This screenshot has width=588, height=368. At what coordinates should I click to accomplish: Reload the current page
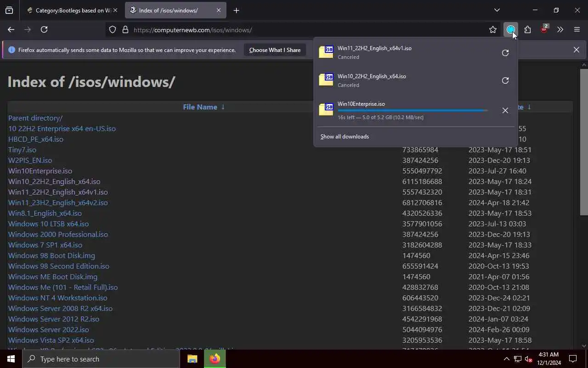click(x=44, y=29)
